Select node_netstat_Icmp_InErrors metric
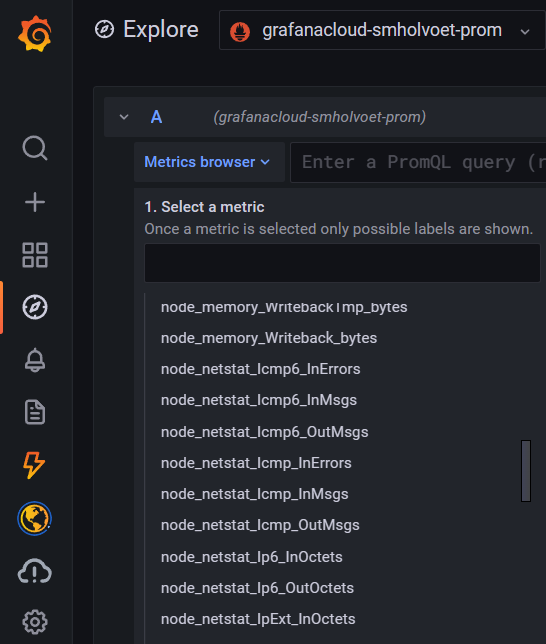This screenshot has height=644, width=546. pos(256,463)
